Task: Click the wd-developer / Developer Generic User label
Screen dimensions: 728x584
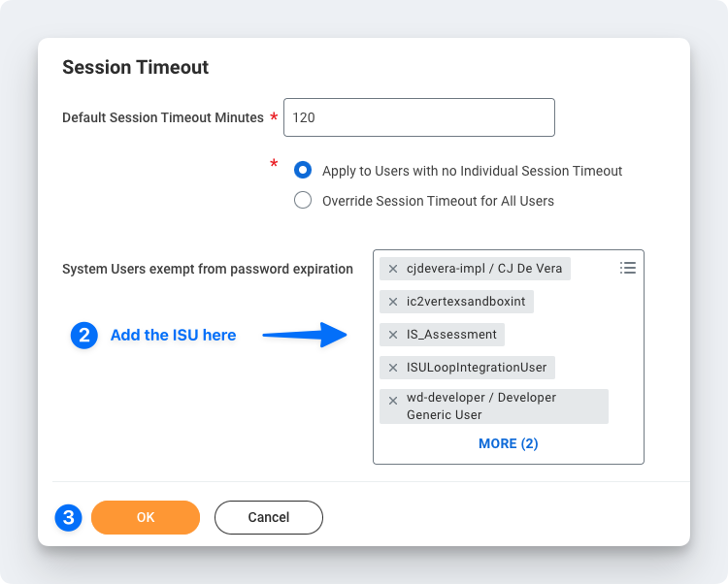Action: pos(481,406)
